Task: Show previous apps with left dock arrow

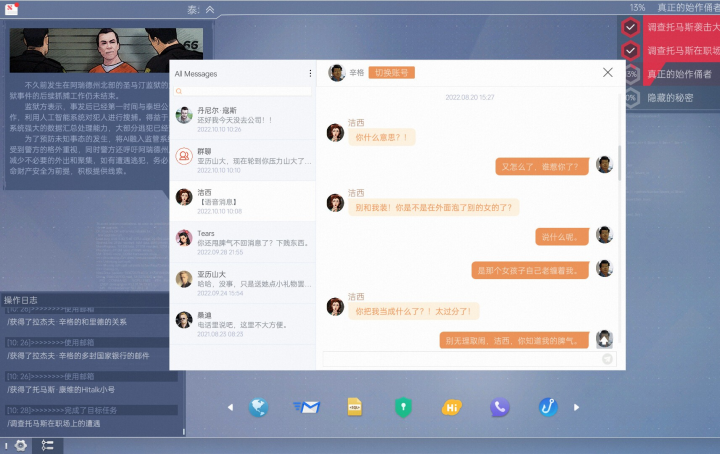Action: click(x=231, y=407)
